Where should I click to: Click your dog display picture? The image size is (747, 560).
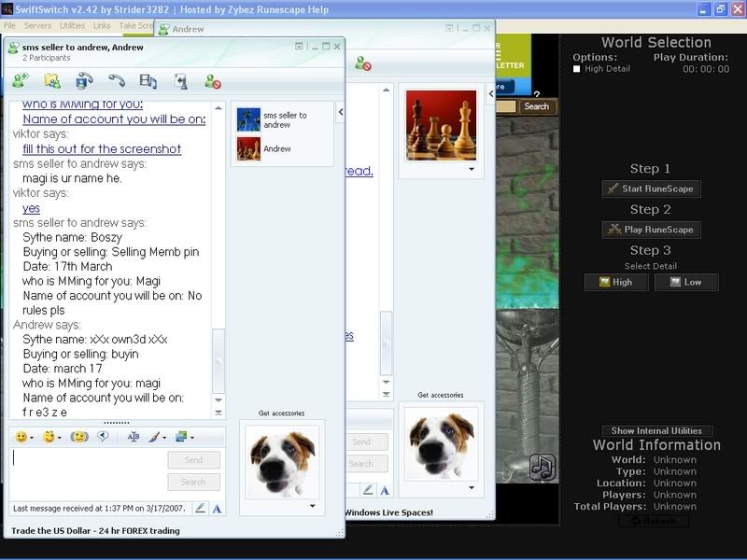(282, 461)
